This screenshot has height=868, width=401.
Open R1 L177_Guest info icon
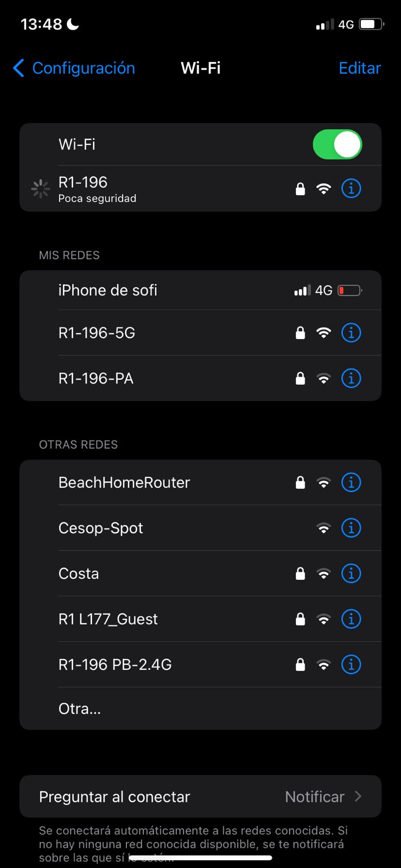(x=351, y=619)
